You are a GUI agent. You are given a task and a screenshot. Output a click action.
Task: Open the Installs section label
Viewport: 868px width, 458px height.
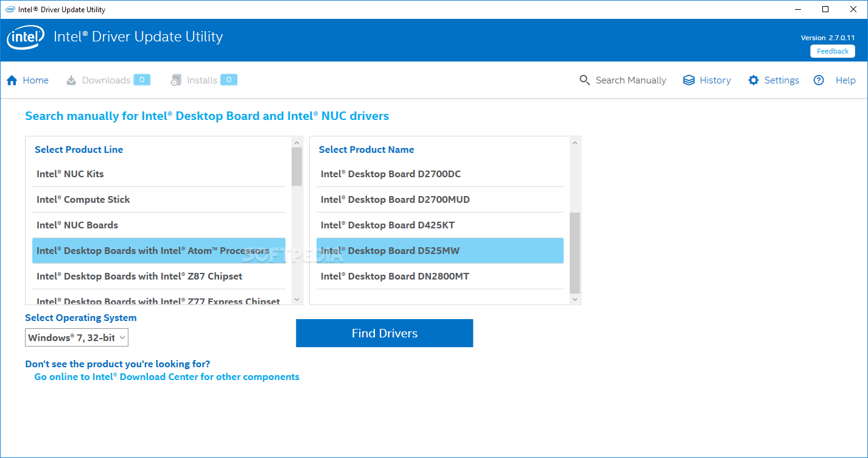[x=202, y=80]
